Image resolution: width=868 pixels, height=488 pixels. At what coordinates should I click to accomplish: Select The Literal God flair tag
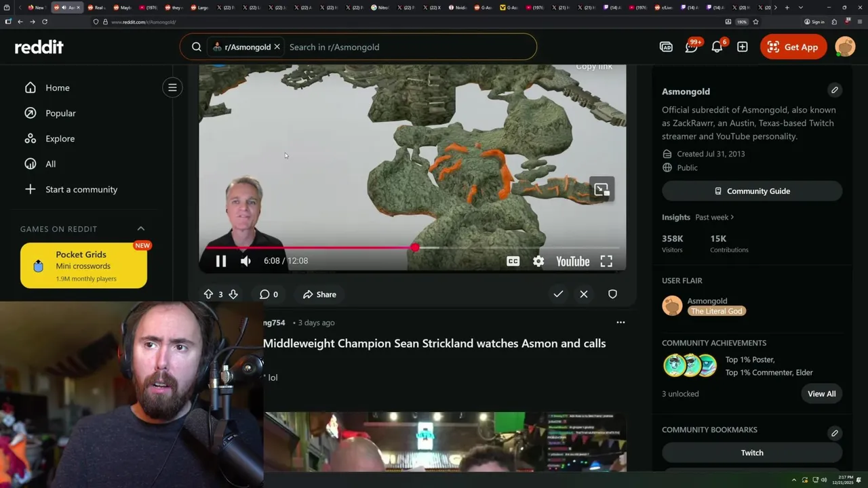click(x=717, y=311)
